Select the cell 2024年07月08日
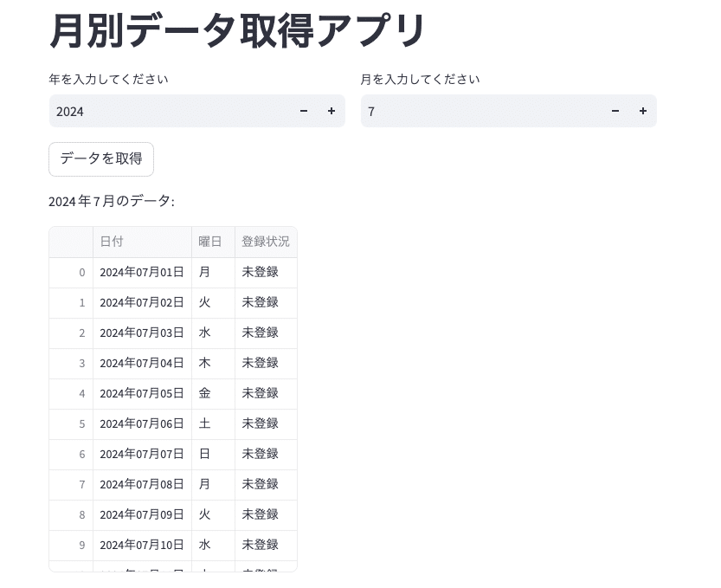This screenshot has width=721, height=588. pyautogui.click(x=142, y=485)
